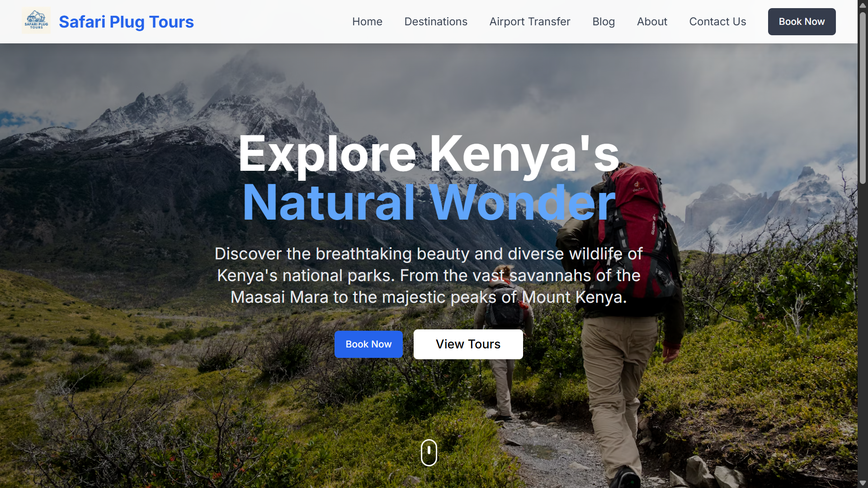Click the Safari Plug Tours logo icon

36,20
